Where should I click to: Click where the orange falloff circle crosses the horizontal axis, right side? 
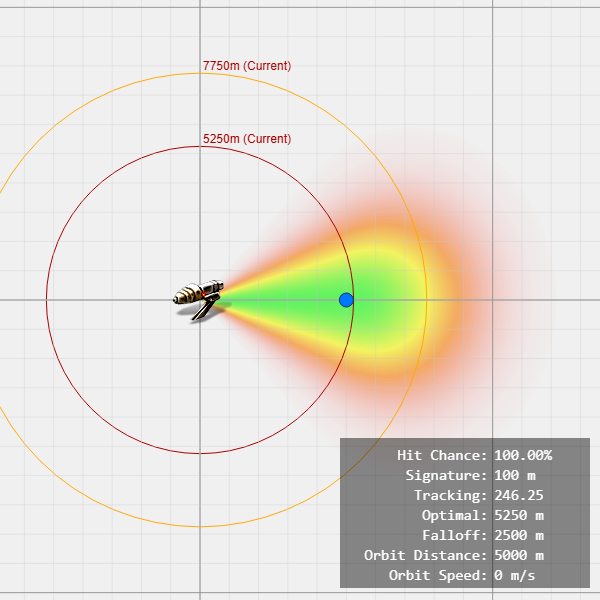pyautogui.click(x=427, y=300)
